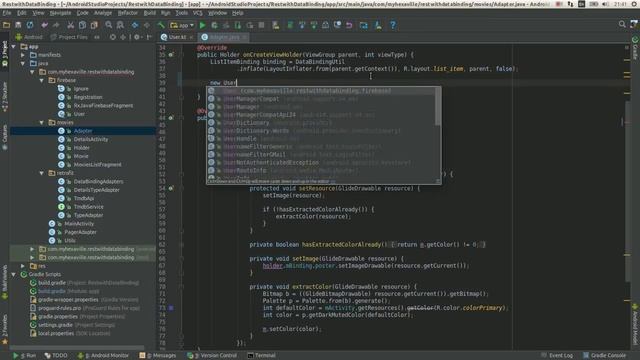Select gradle.properties in Gradle Scripts
This screenshot has height=360, width=640.
58,316
